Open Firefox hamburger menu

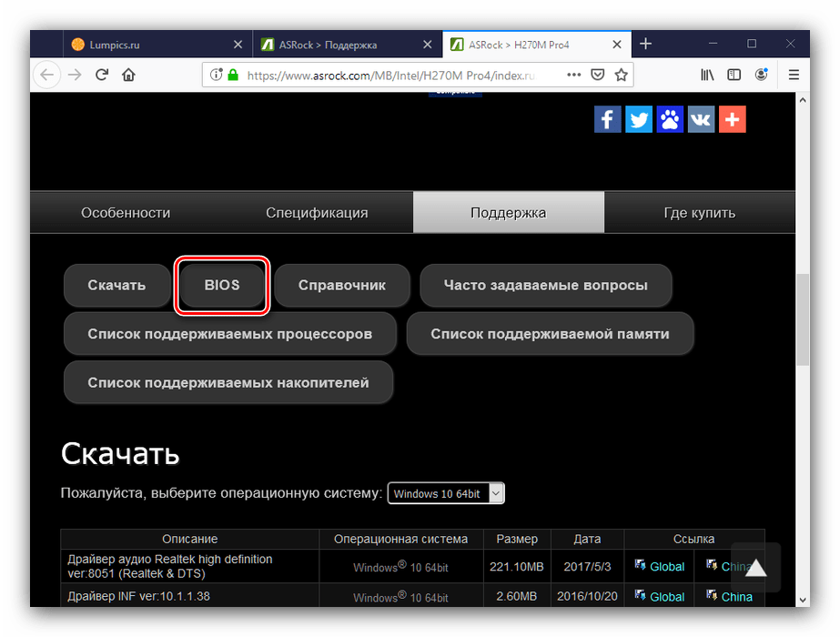[x=794, y=75]
